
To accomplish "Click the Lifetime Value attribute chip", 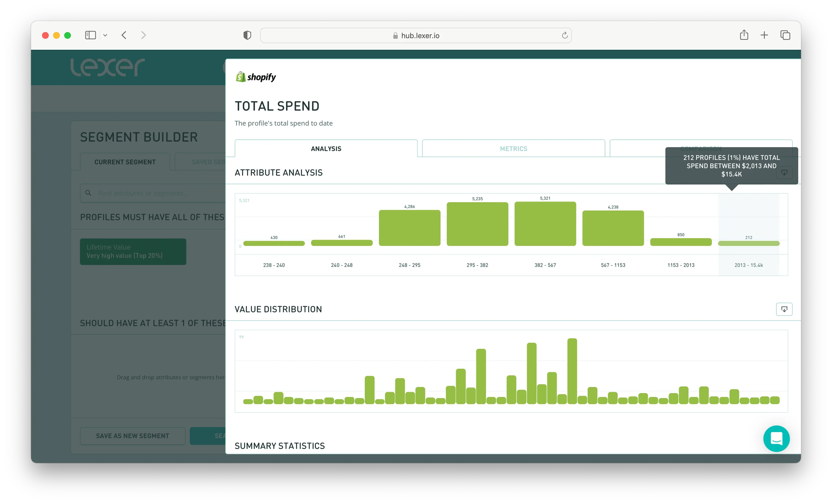I will (133, 251).
